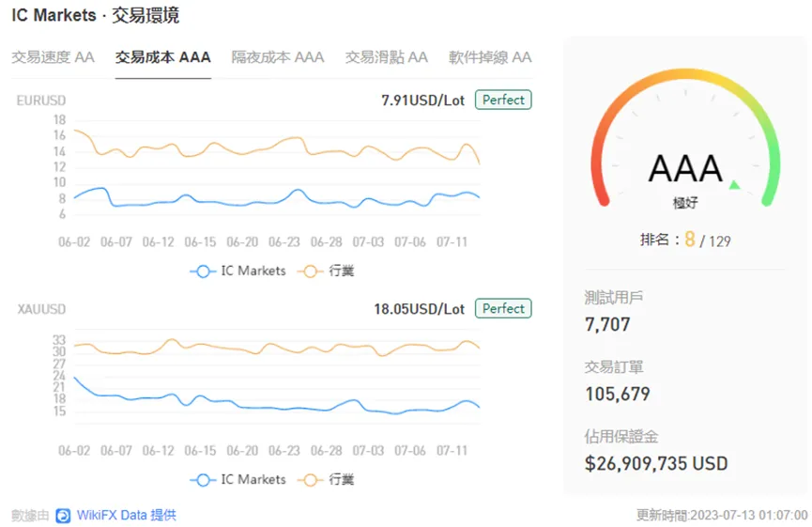812x527 pixels.
Task: Click the EURUSD chart title
Action: [41, 101]
